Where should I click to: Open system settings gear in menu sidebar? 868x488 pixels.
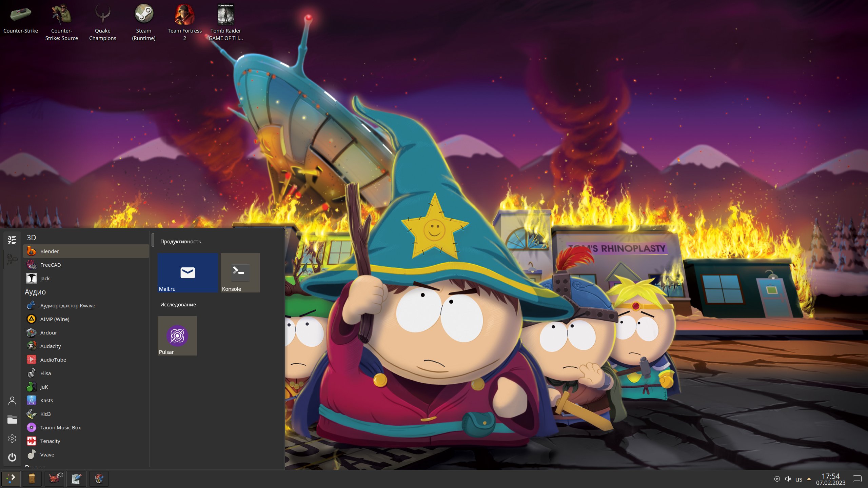[12, 439]
